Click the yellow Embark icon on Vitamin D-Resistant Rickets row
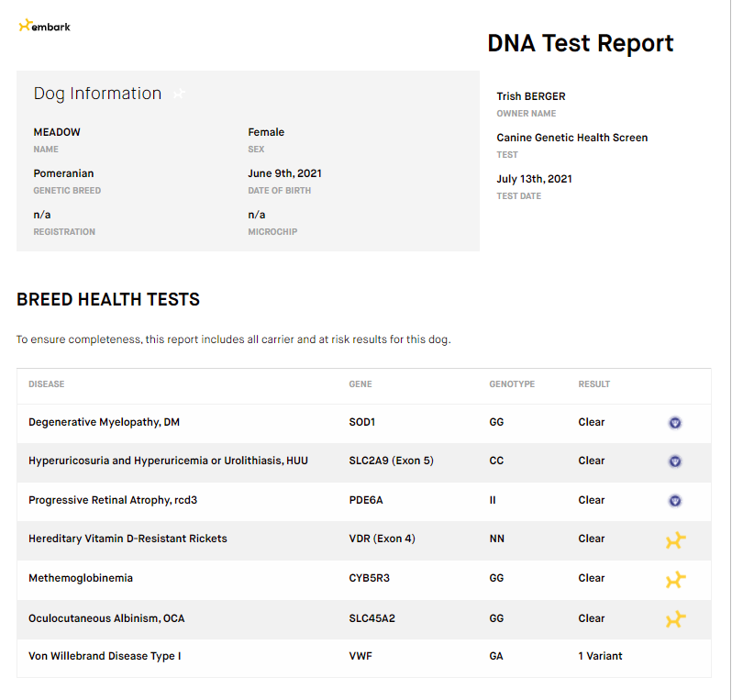 (x=675, y=539)
